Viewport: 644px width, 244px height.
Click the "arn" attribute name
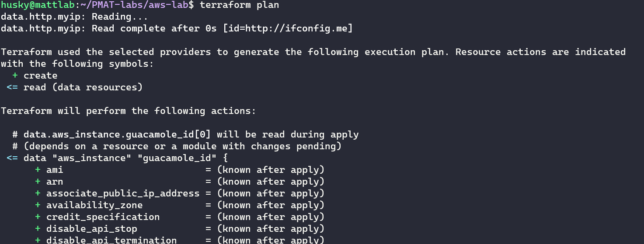click(x=55, y=182)
